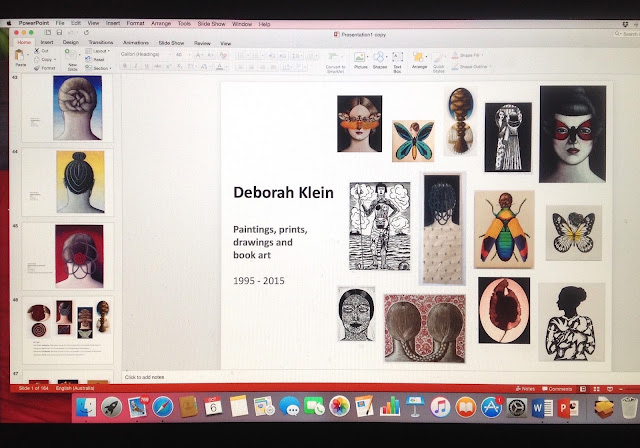This screenshot has height=448, width=640.
Task: Select the slide 46 thumbnail
Action: point(68,330)
